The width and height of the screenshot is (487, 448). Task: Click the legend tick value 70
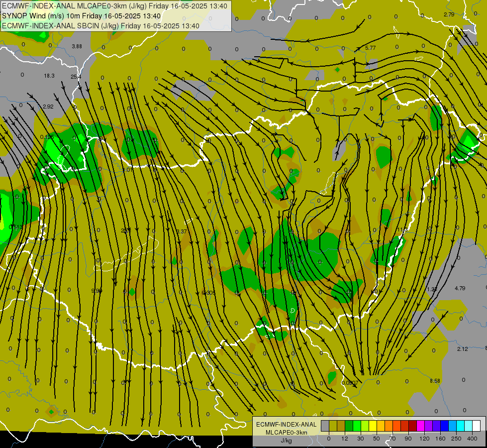click(x=392, y=439)
